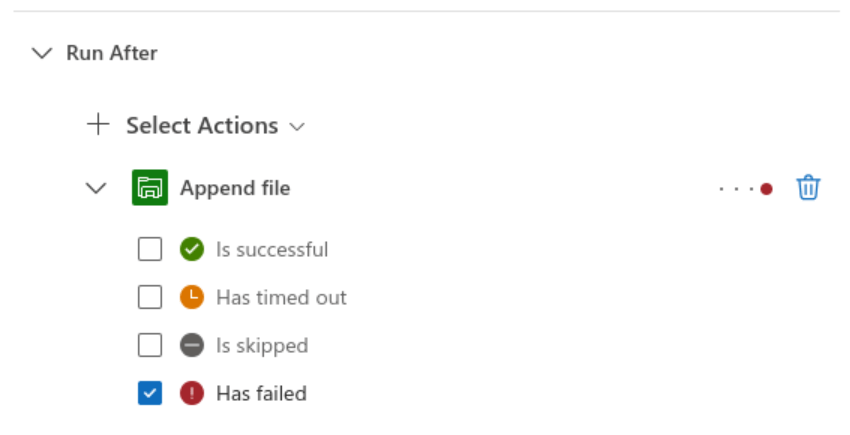The width and height of the screenshot is (850, 435).
Task: Click the red exclamation failed status icon
Action: [192, 393]
